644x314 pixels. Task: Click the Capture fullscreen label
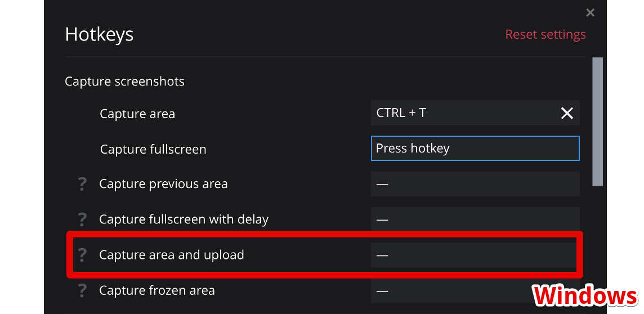click(153, 149)
